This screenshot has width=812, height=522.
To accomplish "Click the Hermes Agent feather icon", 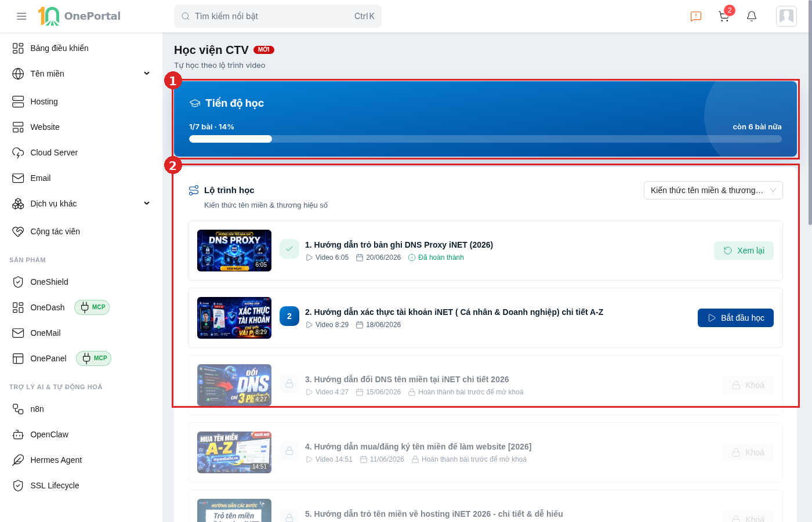I will tap(18, 460).
